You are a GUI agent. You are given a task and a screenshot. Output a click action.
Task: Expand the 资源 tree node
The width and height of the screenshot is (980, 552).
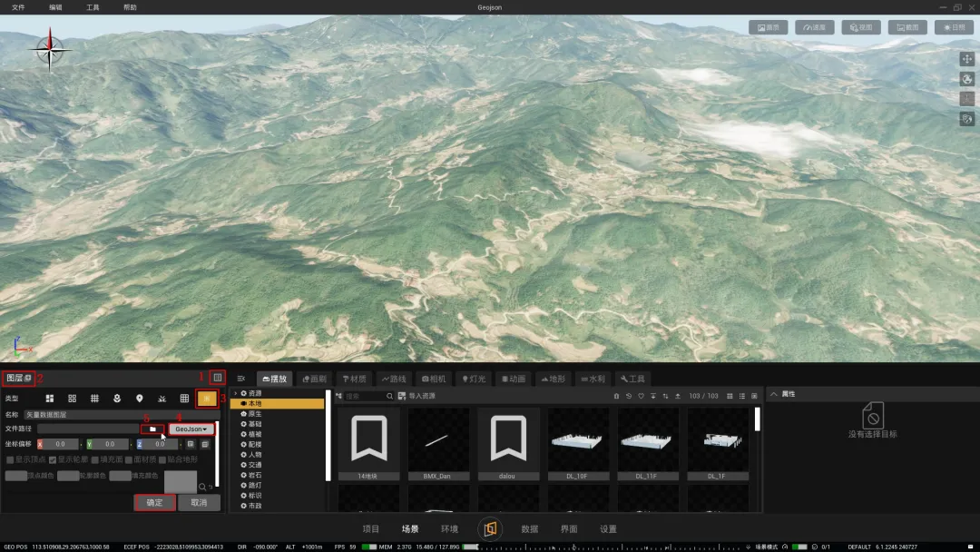click(x=236, y=393)
